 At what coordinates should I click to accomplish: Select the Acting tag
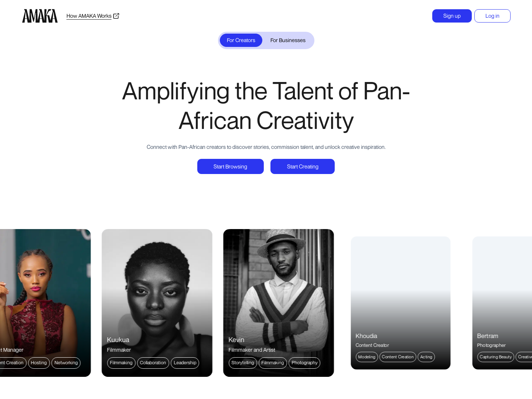pyautogui.click(x=426, y=357)
